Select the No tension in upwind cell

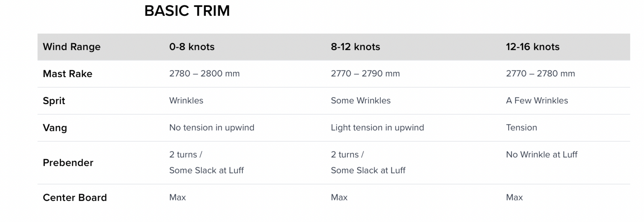click(x=212, y=128)
